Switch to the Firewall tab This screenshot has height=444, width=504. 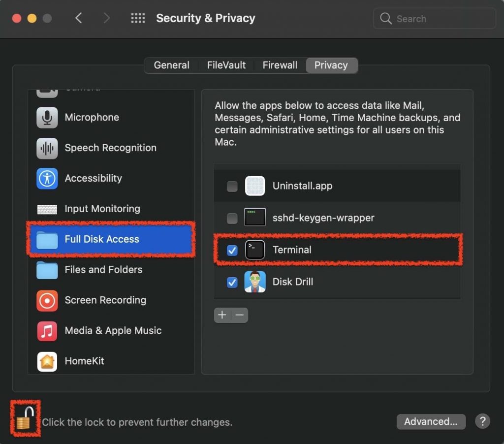click(x=280, y=65)
